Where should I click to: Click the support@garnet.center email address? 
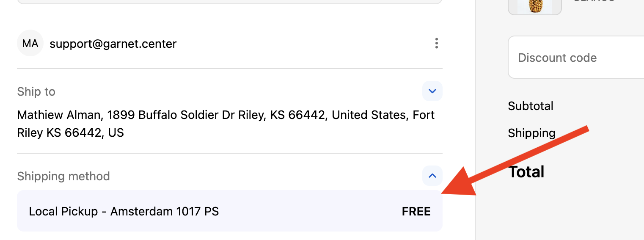coord(113,44)
